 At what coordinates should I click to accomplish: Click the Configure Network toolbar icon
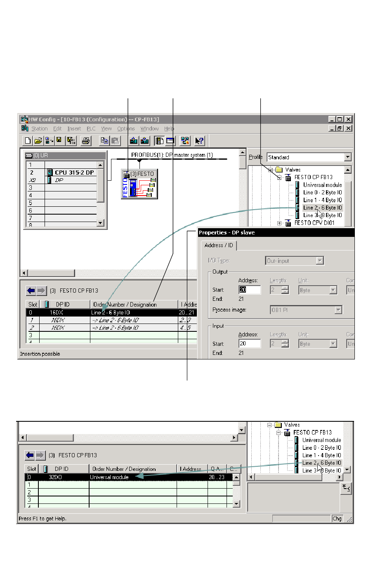pyautogui.click(x=185, y=141)
